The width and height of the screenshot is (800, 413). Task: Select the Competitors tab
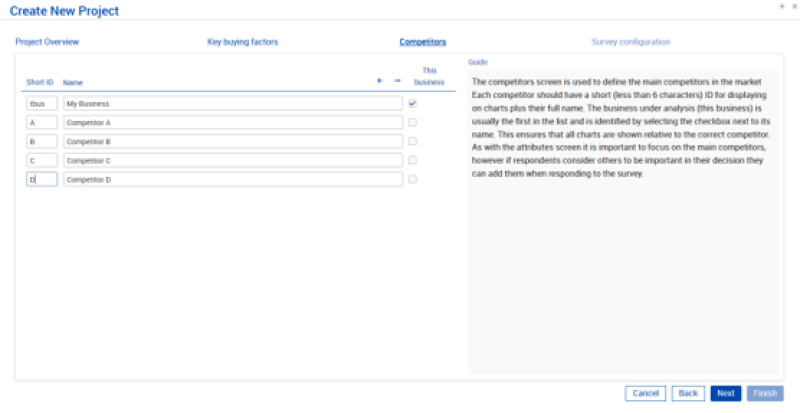pos(422,42)
